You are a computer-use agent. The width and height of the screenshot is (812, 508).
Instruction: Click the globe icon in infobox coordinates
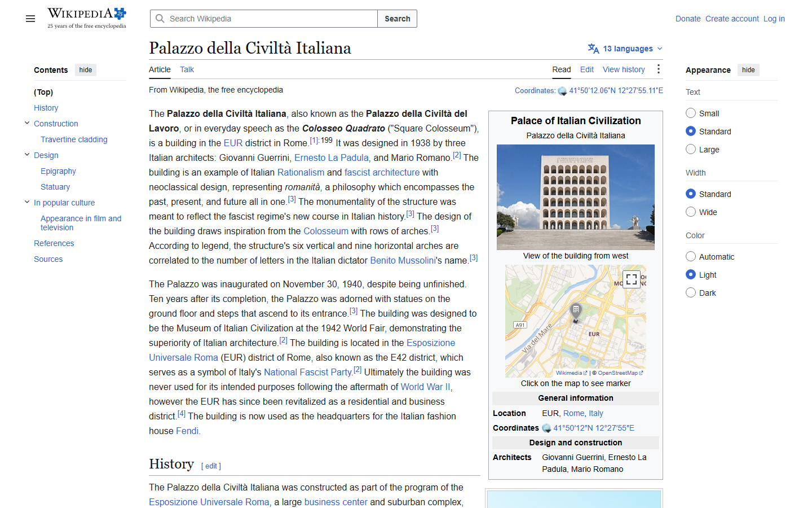click(546, 428)
